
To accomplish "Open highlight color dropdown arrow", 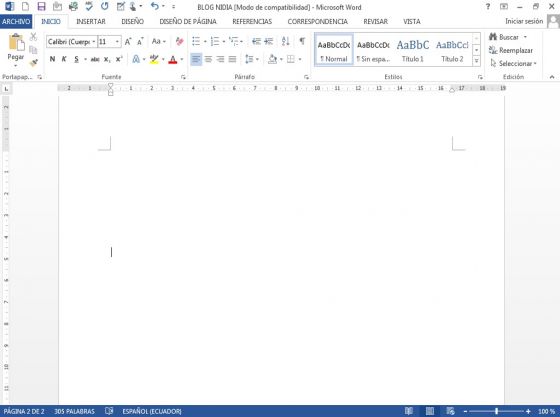I will 163,59.
